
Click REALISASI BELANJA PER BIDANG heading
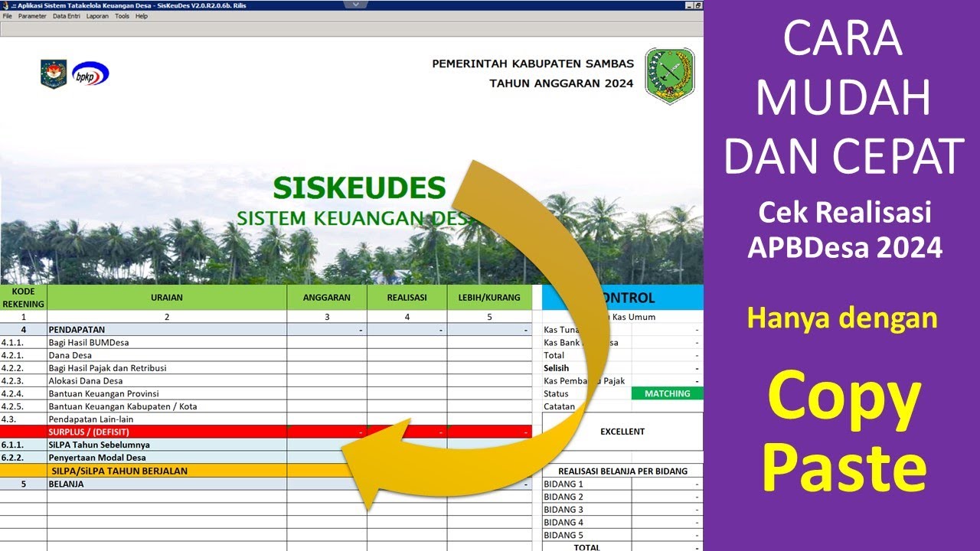pos(622,471)
